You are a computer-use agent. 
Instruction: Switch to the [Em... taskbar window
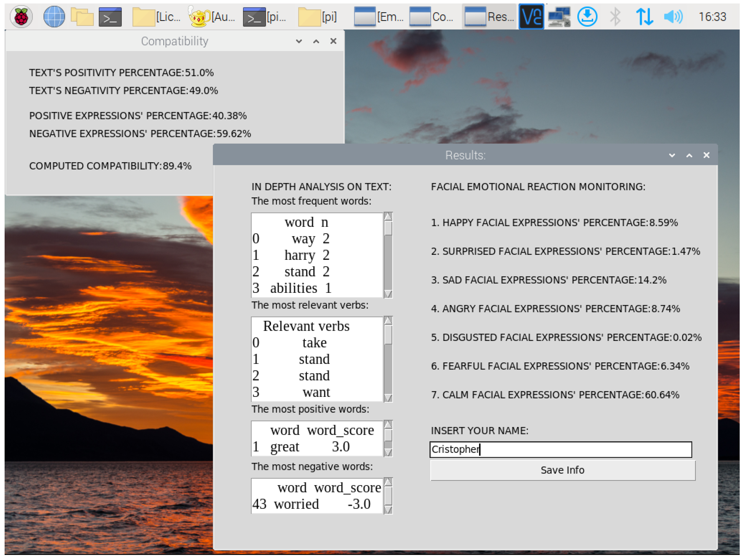point(378,17)
